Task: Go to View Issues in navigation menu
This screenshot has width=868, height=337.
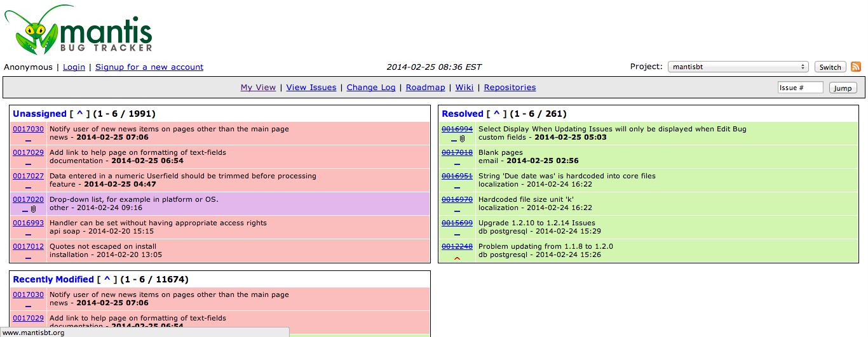Action: tap(311, 88)
